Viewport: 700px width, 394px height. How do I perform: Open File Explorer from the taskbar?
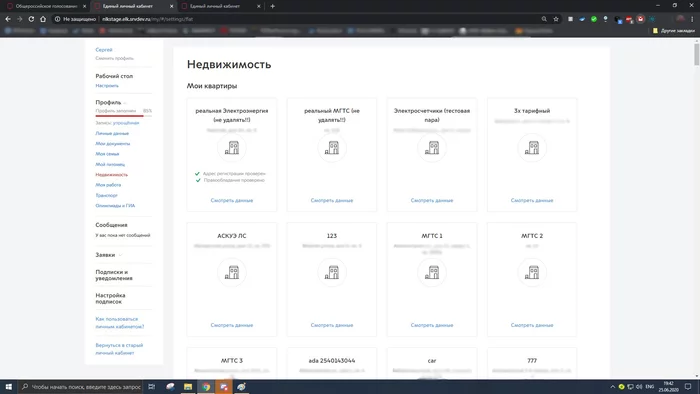(188, 387)
